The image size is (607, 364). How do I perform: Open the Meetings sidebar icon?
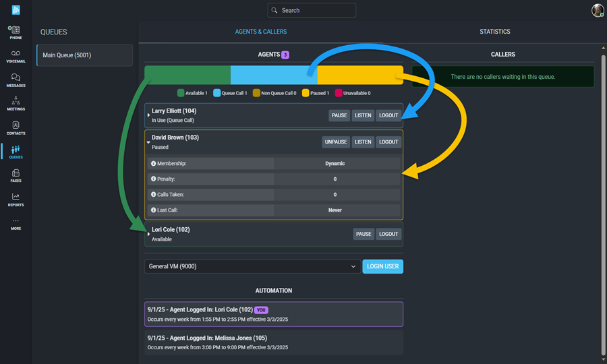tap(16, 103)
